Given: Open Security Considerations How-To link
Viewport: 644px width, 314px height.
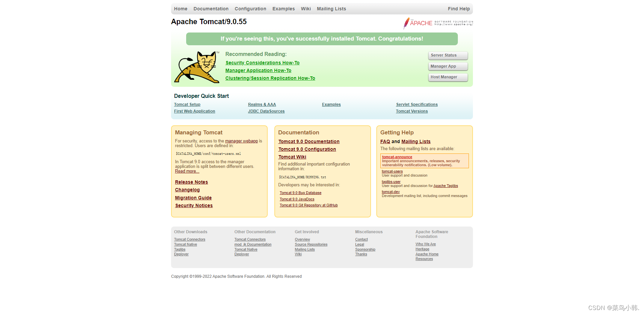Looking at the screenshot, I should (x=263, y=63).
